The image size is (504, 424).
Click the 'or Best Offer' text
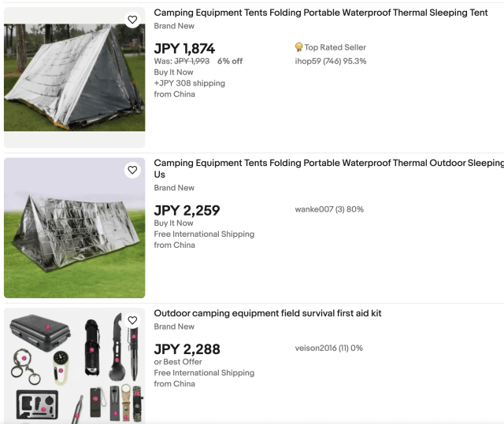178,362
